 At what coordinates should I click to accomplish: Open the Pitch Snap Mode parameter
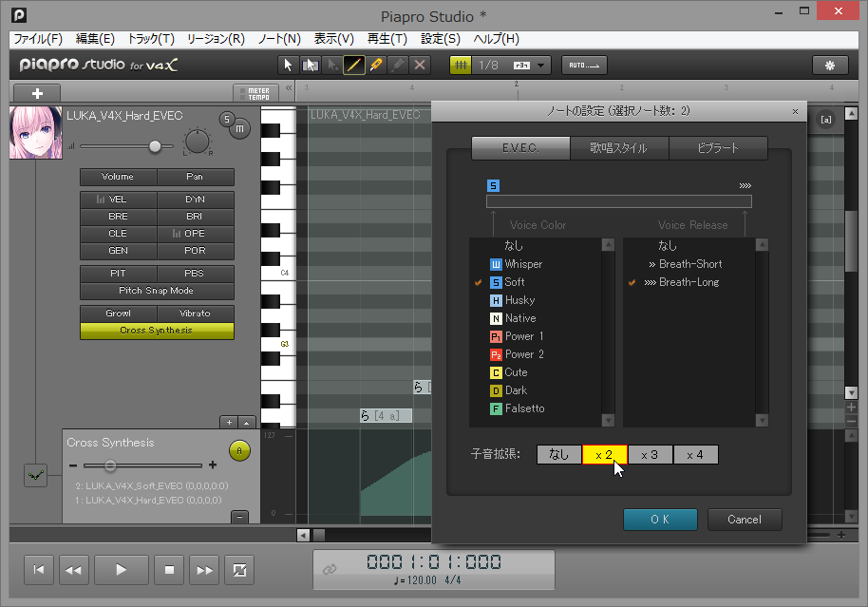click(x=157, y=291)
